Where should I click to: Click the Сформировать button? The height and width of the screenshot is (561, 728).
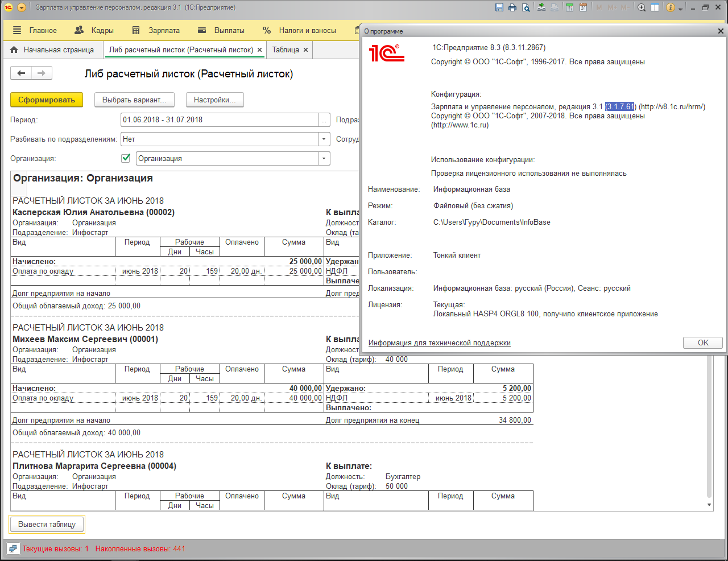pyautogui.click(x=47, y=100)
